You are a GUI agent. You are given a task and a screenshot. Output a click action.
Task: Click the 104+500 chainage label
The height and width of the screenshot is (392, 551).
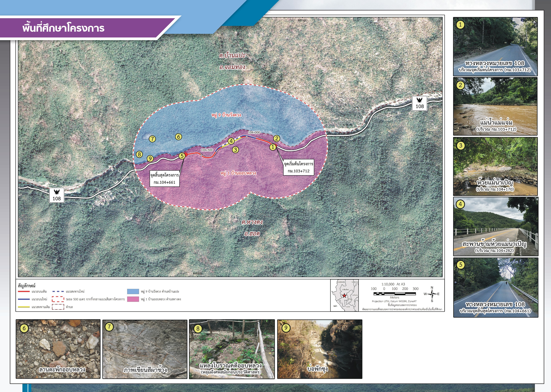pos(207,150)
